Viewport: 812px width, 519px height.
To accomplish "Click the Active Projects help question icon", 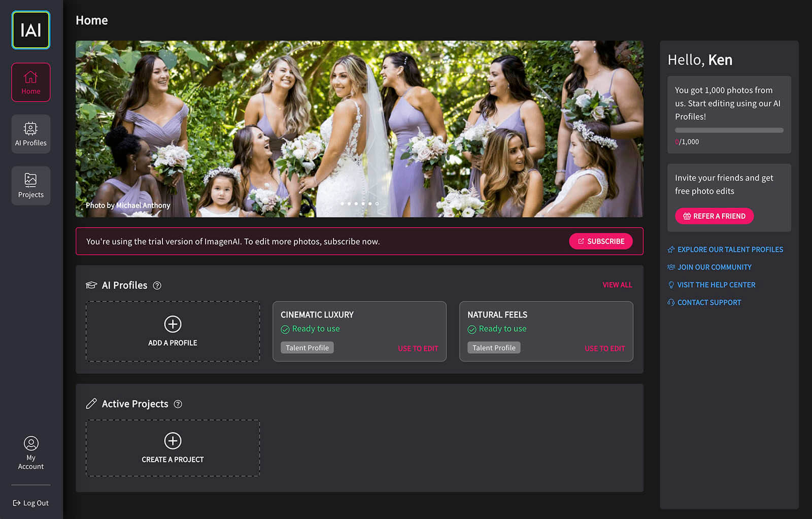I will tap(178, 404).
